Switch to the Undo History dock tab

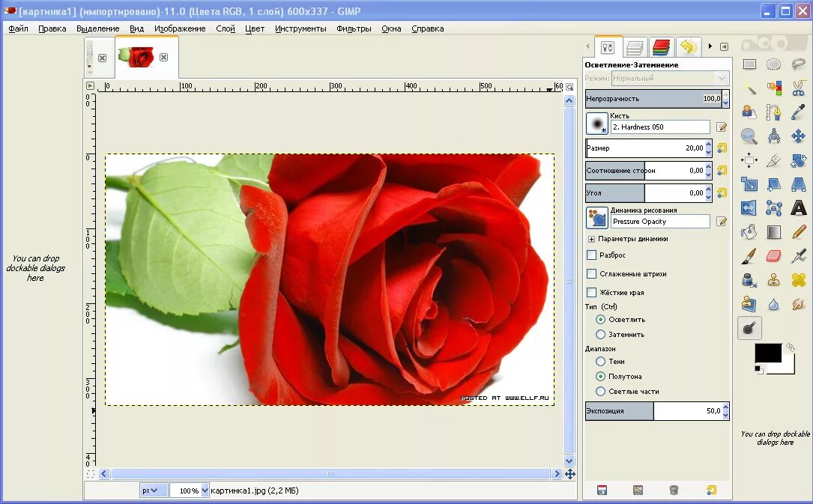pos(688,47)
